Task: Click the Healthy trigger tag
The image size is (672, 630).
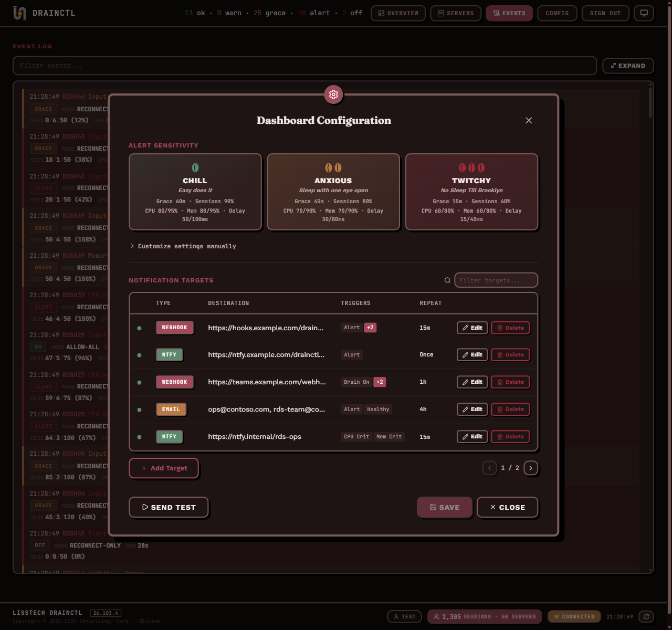Action: click(x=378, y=409)
